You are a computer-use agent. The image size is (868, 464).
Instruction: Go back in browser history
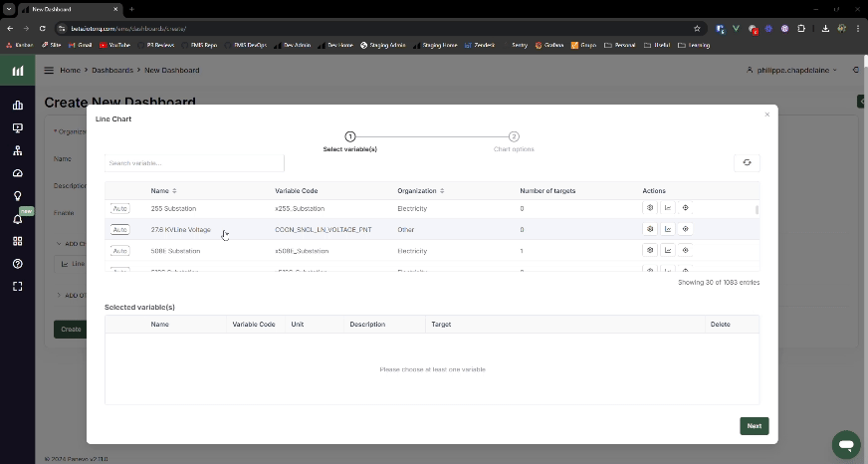coord(10,29)
